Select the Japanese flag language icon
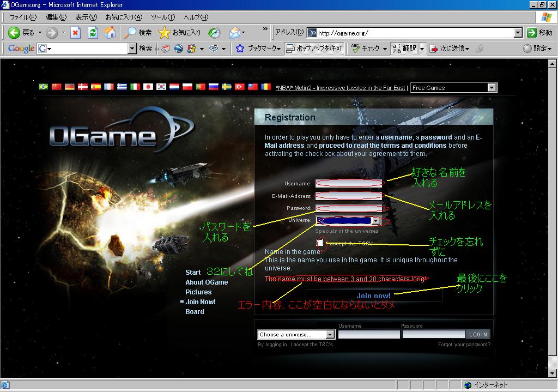The width and height of the screenshot is (558, 392). tap(148, 87)
